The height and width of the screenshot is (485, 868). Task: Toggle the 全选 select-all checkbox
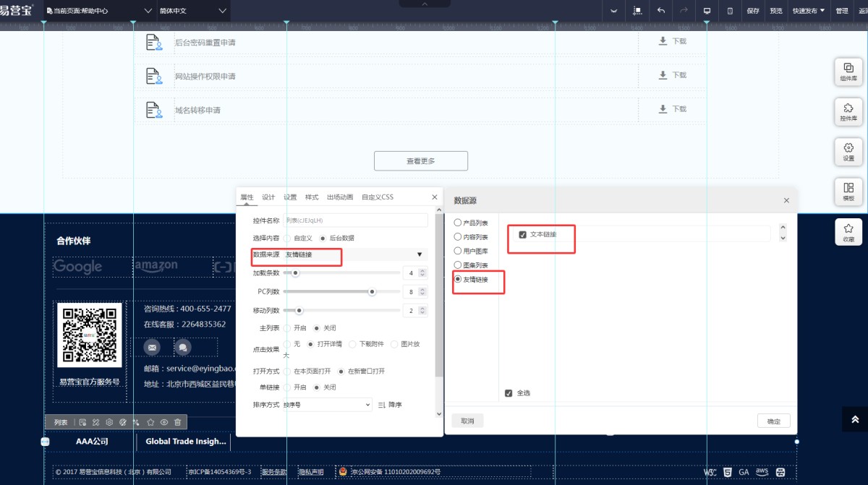coord(509,393)
